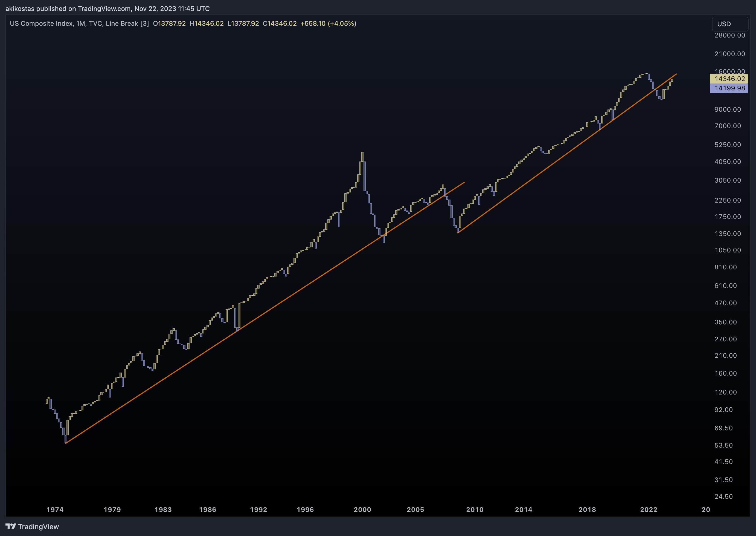756x536 pixels.
Task: Click the 3050.00 price axis label
Action: coord(728,180)
